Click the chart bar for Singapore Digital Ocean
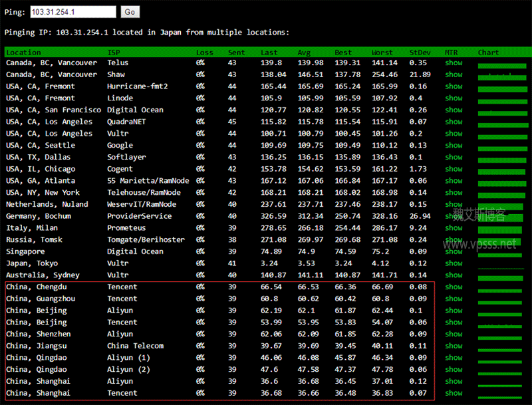This screenshot has width=532, height=405. (x=502, y=254)
